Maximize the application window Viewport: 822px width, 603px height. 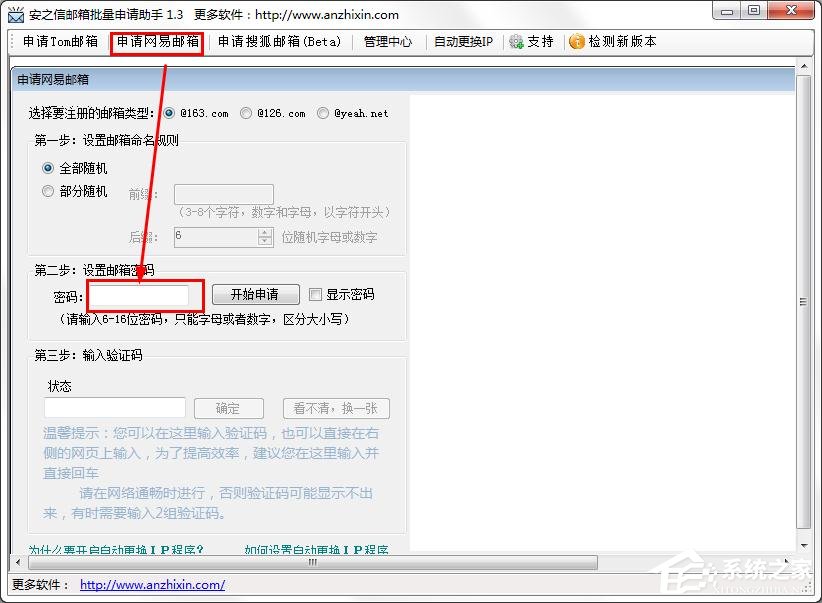pyautogui.click(x=753, y=11)
